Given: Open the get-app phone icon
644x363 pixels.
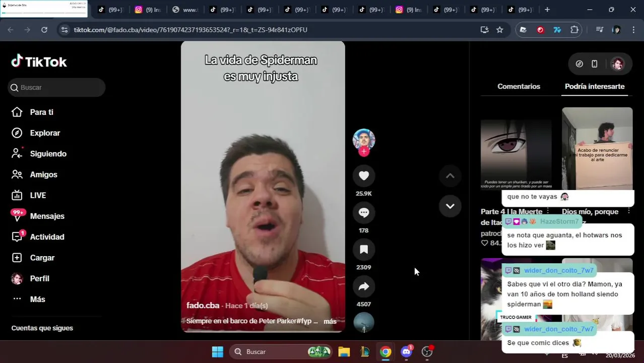Looking at the screenshot, I should click(595, 64).
